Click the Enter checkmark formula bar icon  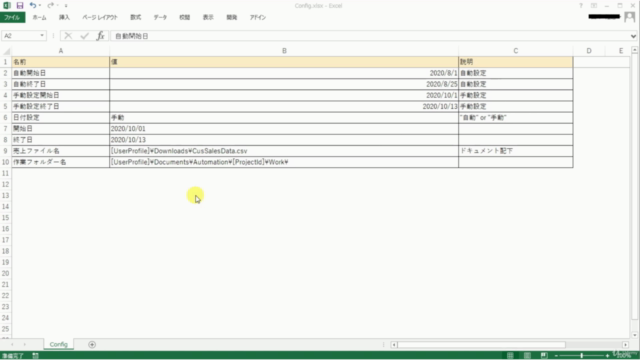(x=84, y=36)
